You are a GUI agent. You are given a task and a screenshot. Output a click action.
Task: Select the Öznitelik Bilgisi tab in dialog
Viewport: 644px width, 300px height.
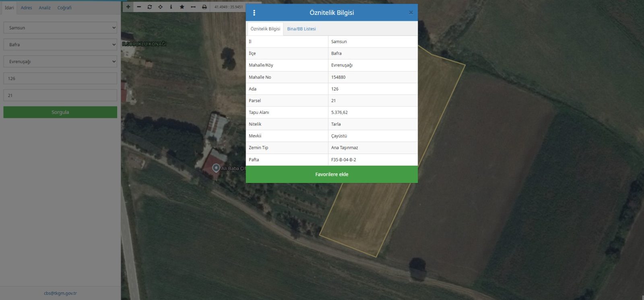(x=265, y=29)
